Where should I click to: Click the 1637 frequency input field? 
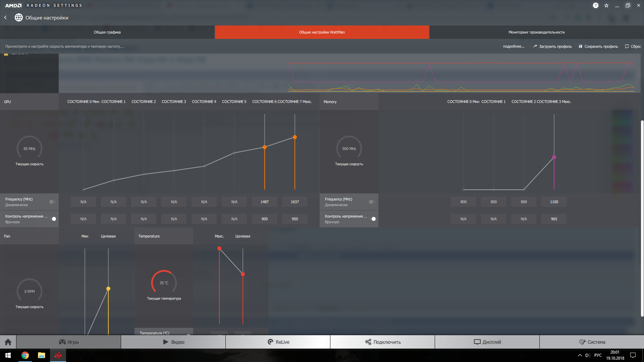point(295,202)
